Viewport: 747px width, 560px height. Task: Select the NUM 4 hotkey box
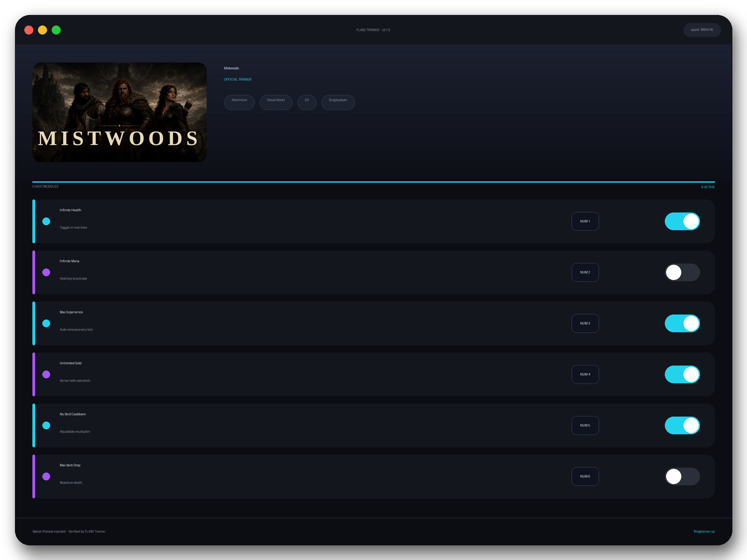585,374
